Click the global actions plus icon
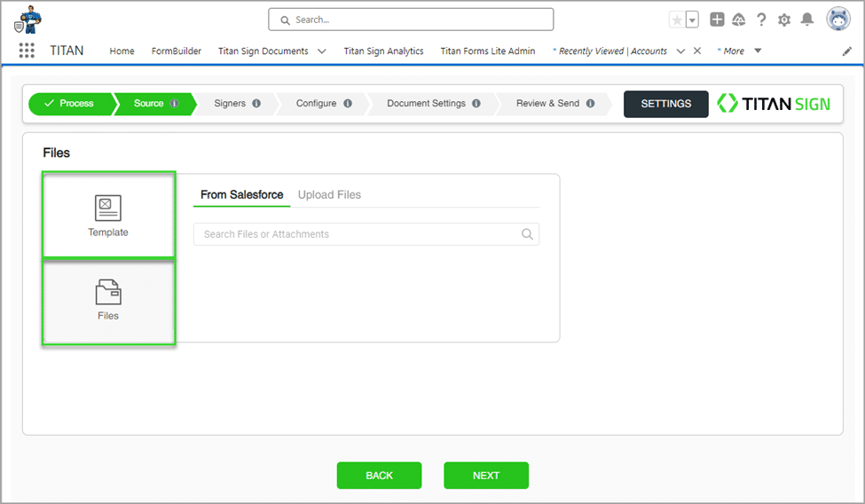The image size is (865, 504). 717,20
